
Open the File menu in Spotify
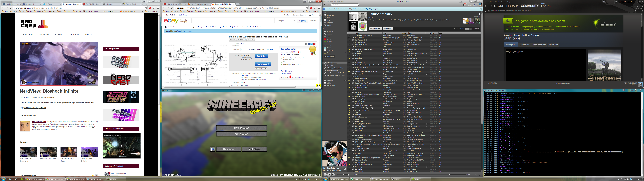coord(324,2)
